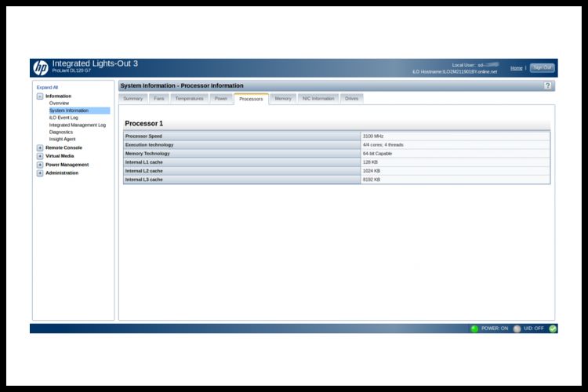Image resolution: width=588 pixels, height=392 pixels.
Task: Click the 128 KB cache value
Action: tap(370, 162)
